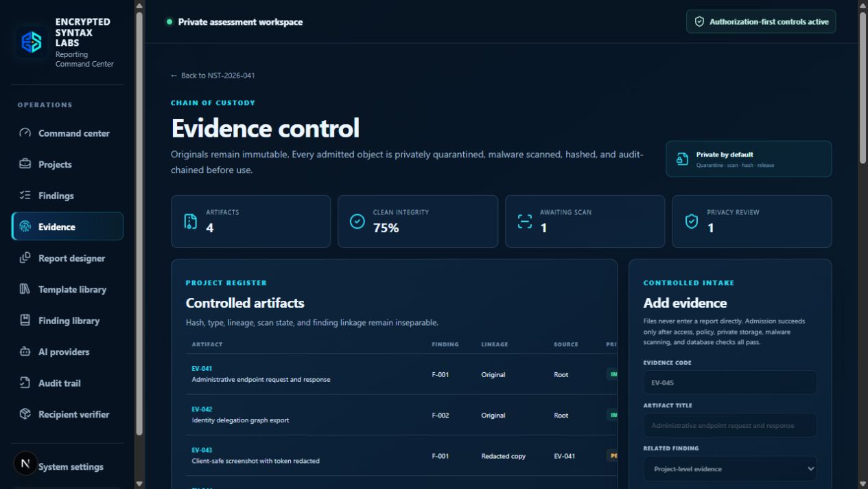Image resolution: width=868 pixels, height=489 pixels.
Task: Click 'Administrative endpoint request and response' row text
Action: 261,380
